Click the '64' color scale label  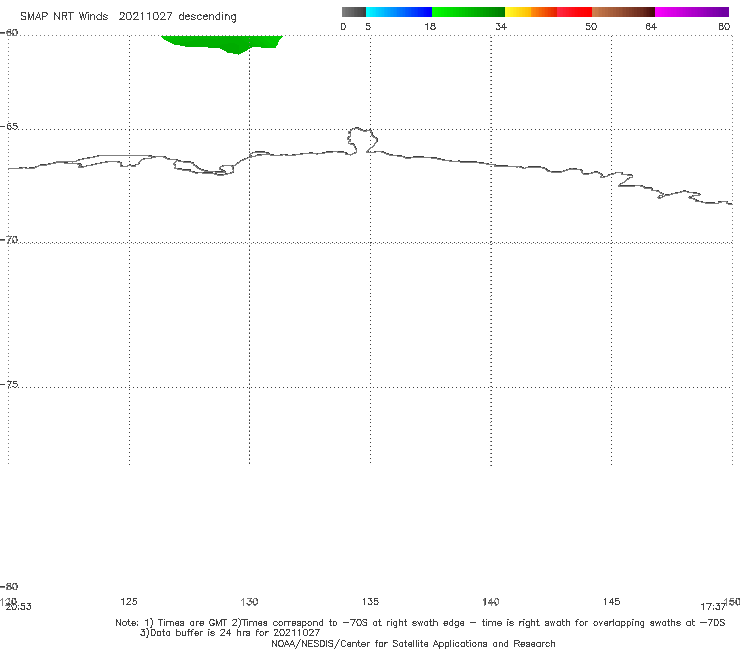651,26
